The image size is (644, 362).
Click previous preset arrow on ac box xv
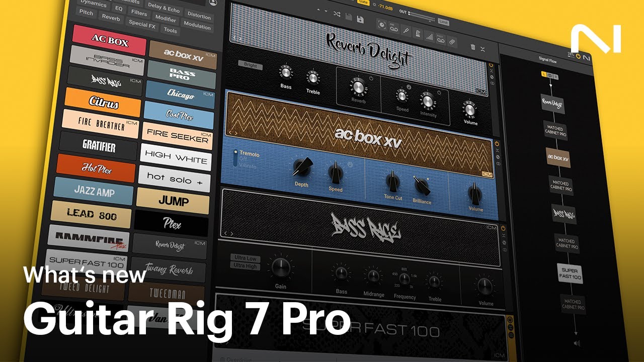pos(230,132)
